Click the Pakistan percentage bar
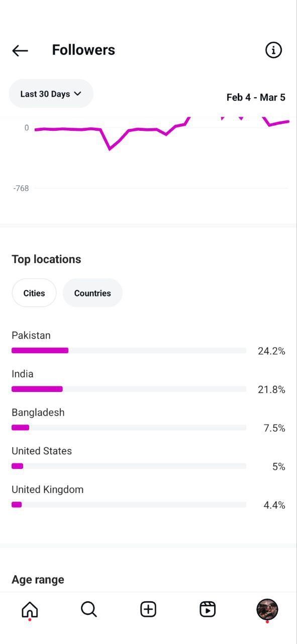Image resolution: width=297 pixels, height=644 pixels. (129, 351)
